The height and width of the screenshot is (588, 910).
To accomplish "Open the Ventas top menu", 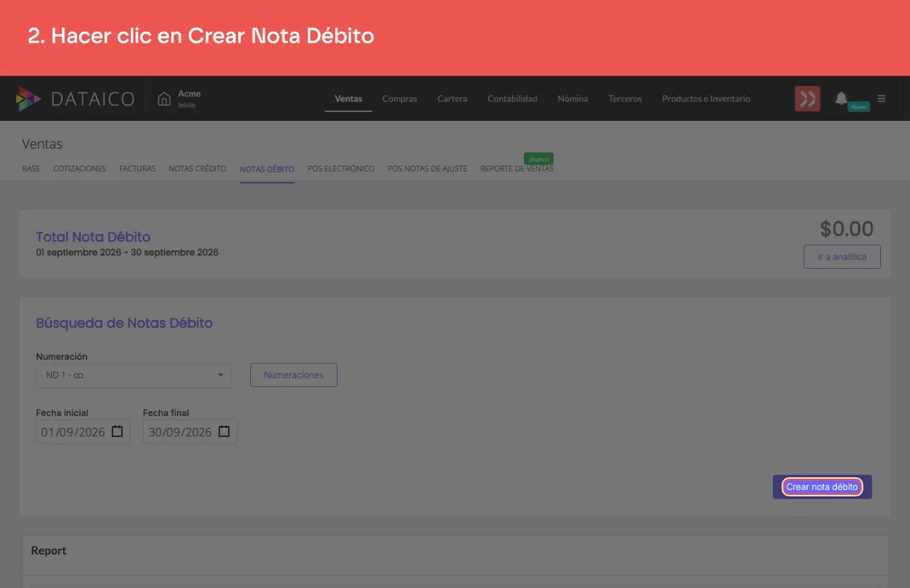I will pos(348,99).
